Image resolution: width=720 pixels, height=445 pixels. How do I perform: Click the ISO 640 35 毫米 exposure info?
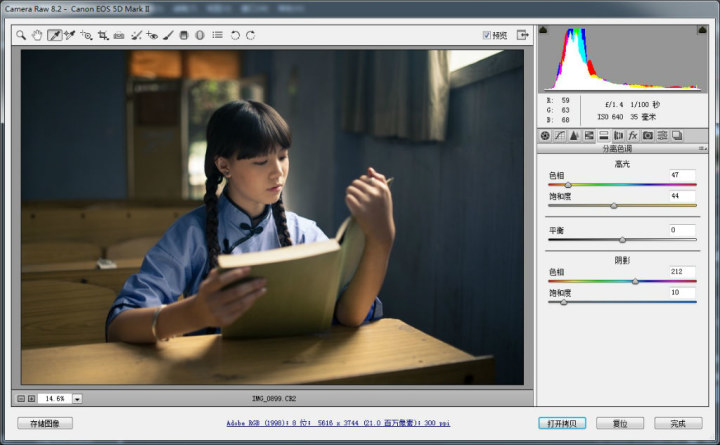tap(626, 117)
